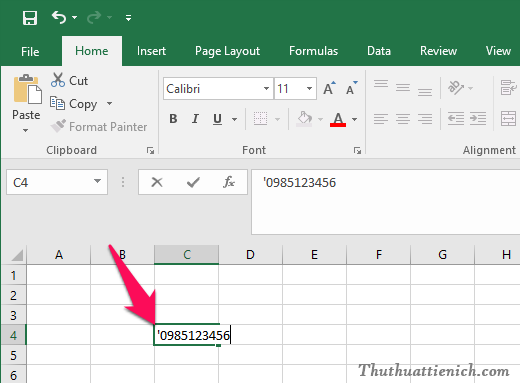Click Align Left icon
This screenshot has width=520, height=383.
point(381,119)
